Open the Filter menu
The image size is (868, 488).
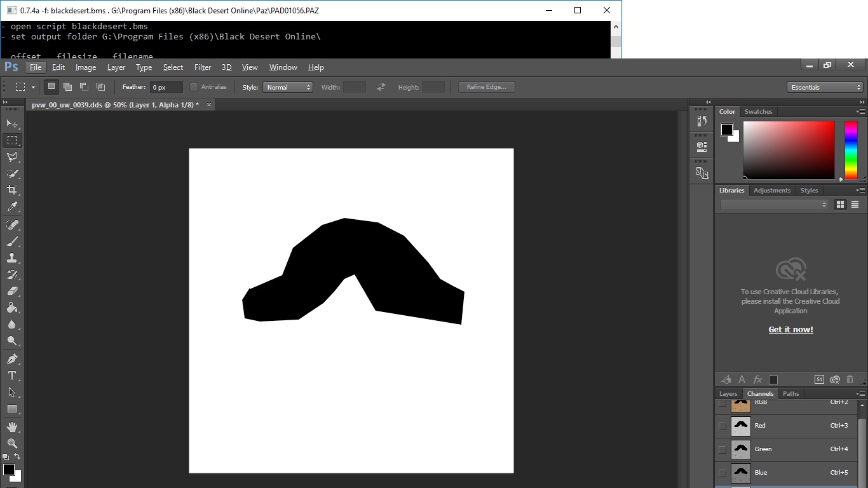203,67
